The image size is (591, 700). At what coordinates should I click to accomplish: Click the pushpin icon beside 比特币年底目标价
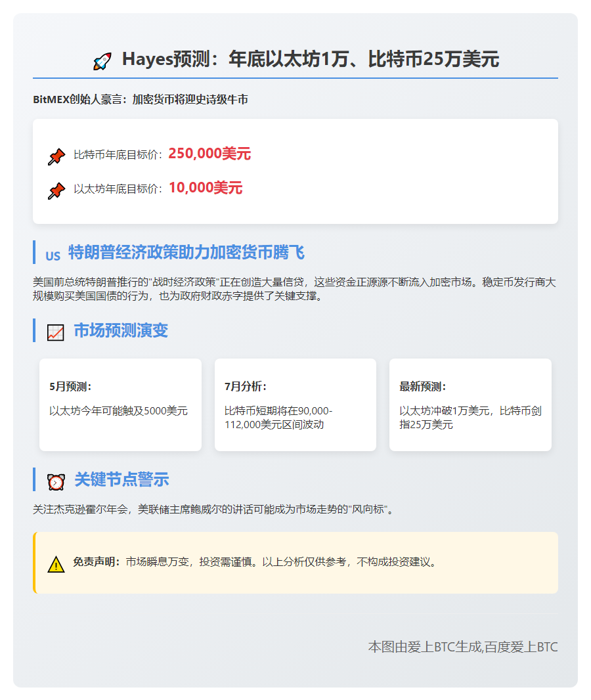(56, 157)
